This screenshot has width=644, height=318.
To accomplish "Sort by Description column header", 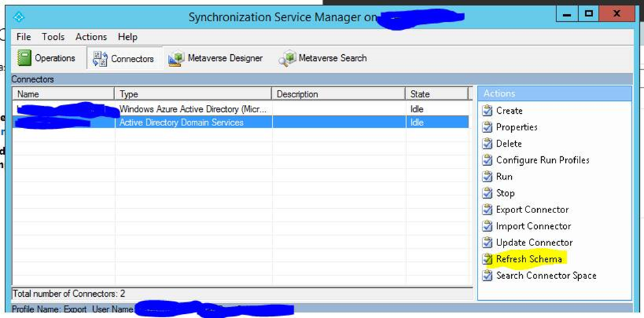I will tap(339, 94).
